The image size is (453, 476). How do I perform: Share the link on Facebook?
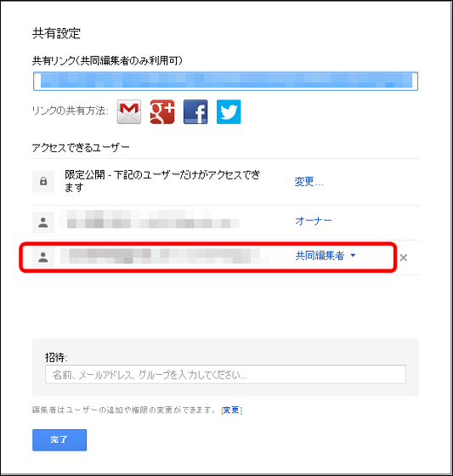click(195, 111)
